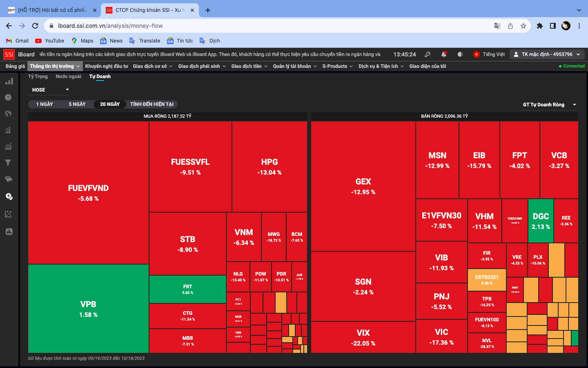Open the rising trend chart sidebar icon
The image size is (588, 368).
pyautogui.click(x=8, y=146)
